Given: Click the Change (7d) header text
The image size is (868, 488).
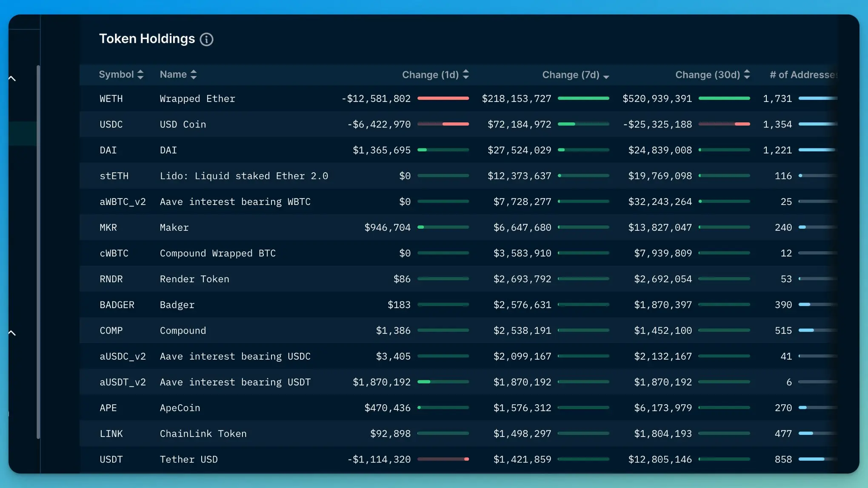Looking at the screenshot, I should [x=571, y=75].
